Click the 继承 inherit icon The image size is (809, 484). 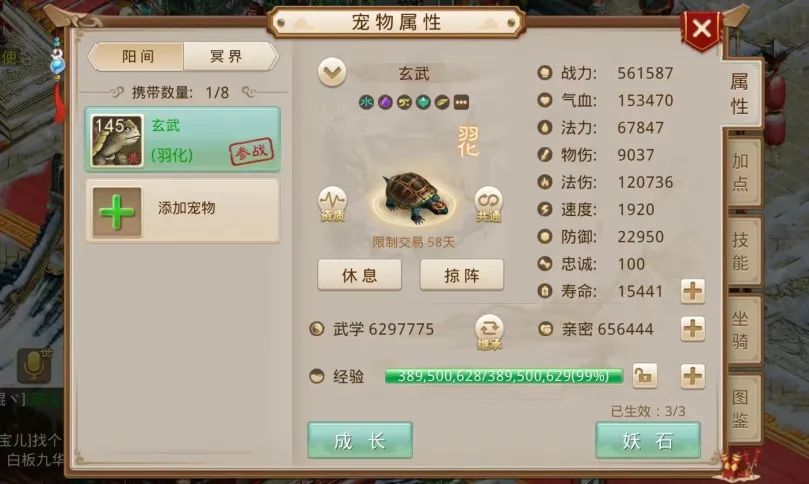489,332
